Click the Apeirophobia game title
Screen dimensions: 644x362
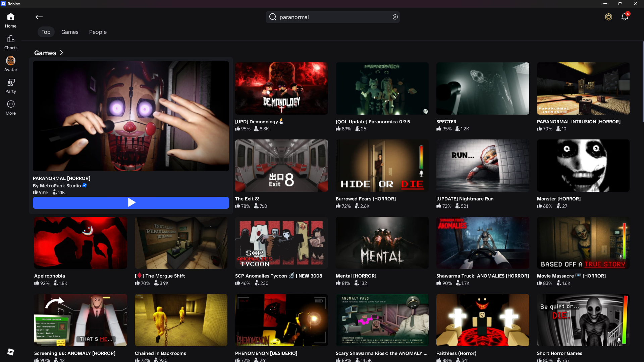(x=50, y=276)
